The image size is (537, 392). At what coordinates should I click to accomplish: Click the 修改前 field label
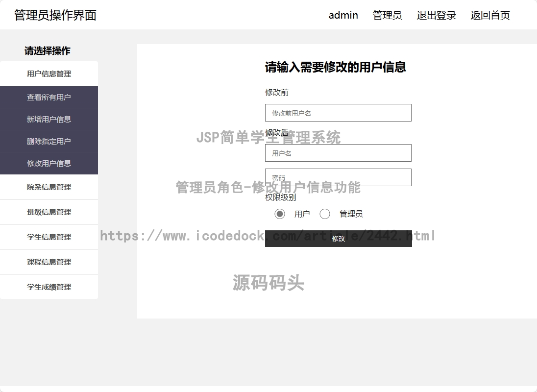pos(277,93)
